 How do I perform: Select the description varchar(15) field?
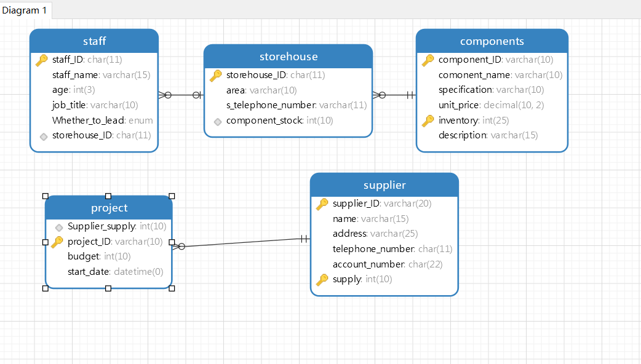click(488, 135)
